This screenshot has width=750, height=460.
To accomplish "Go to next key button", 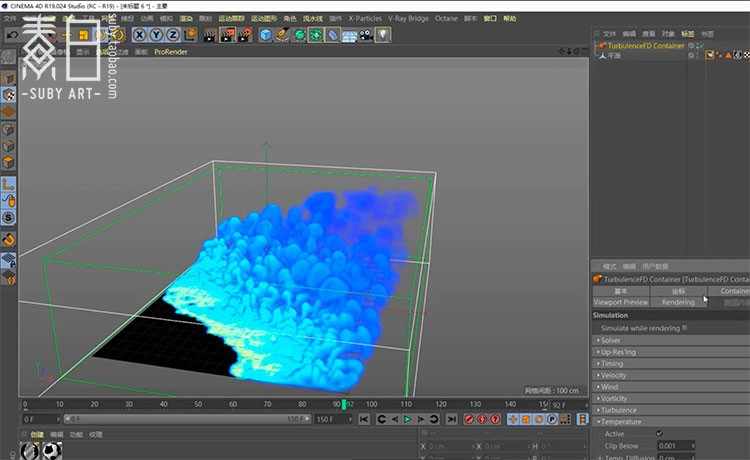I will [434, 419].
